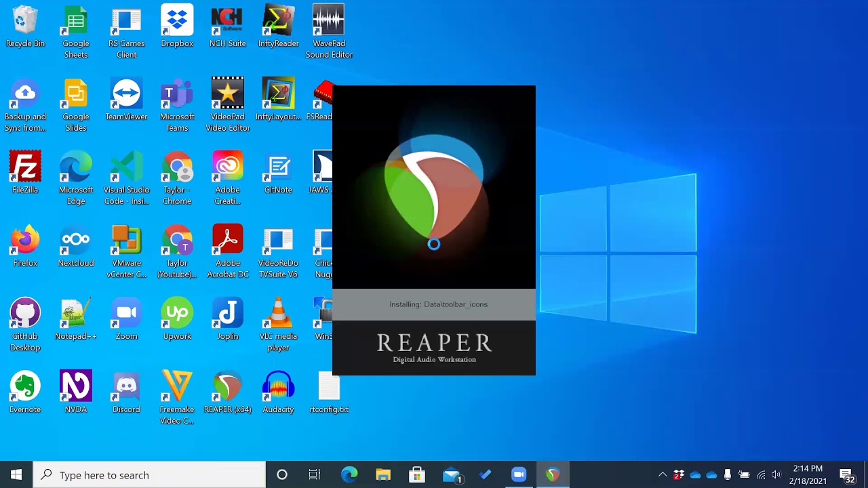Select the GitNote desktop shortcut
Image resolution: width=868 pixels, height=488 pixels.
278,174
